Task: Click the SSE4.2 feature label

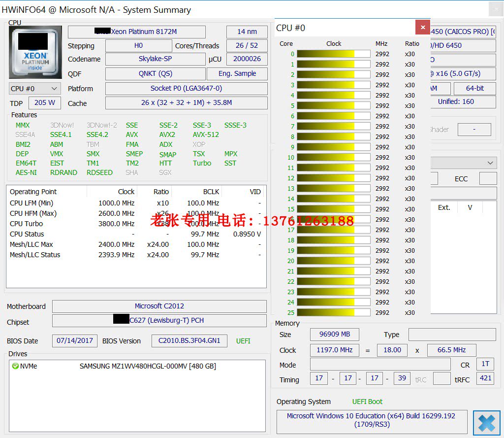Action: pos(97,135)
